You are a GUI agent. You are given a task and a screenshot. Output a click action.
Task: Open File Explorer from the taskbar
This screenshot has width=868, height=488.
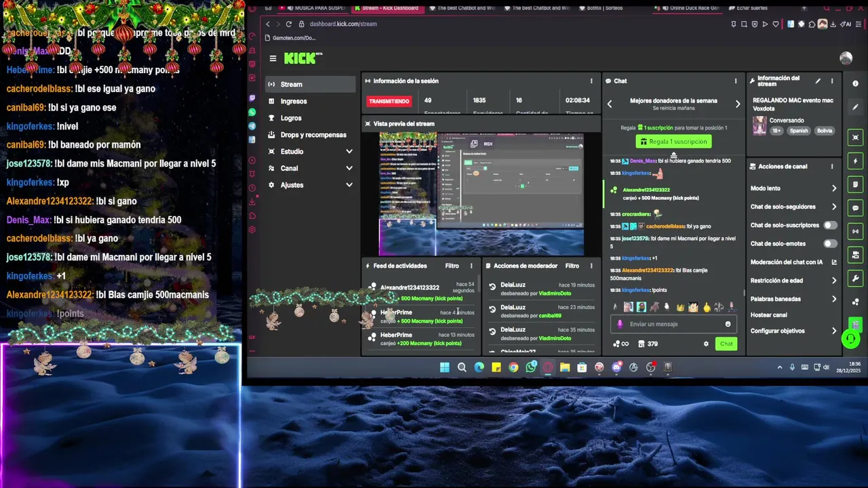[565, 367]
